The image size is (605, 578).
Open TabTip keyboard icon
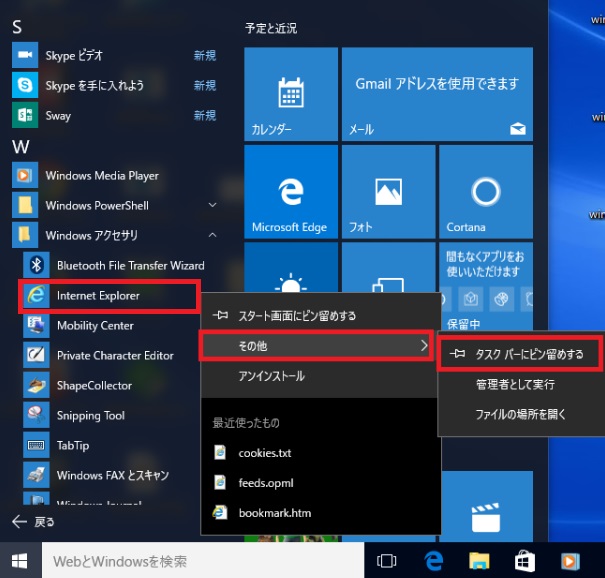[36, 445]
